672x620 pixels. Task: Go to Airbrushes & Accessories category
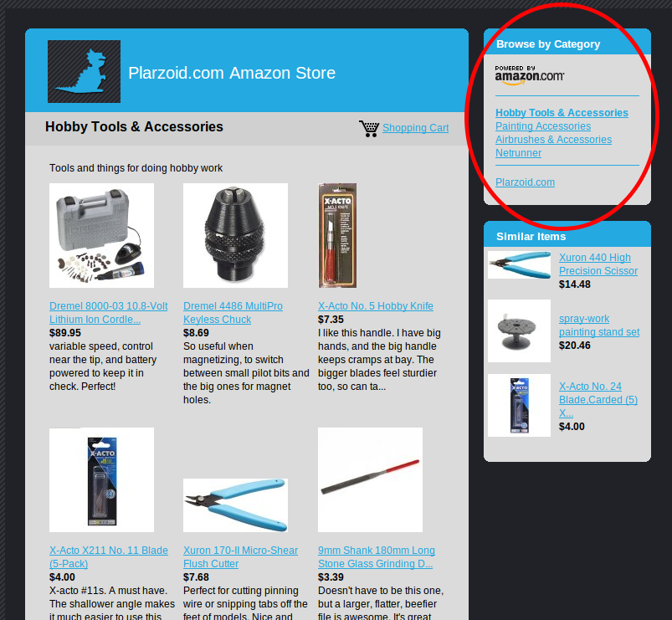pyautogui.click(x=553, y=139)
